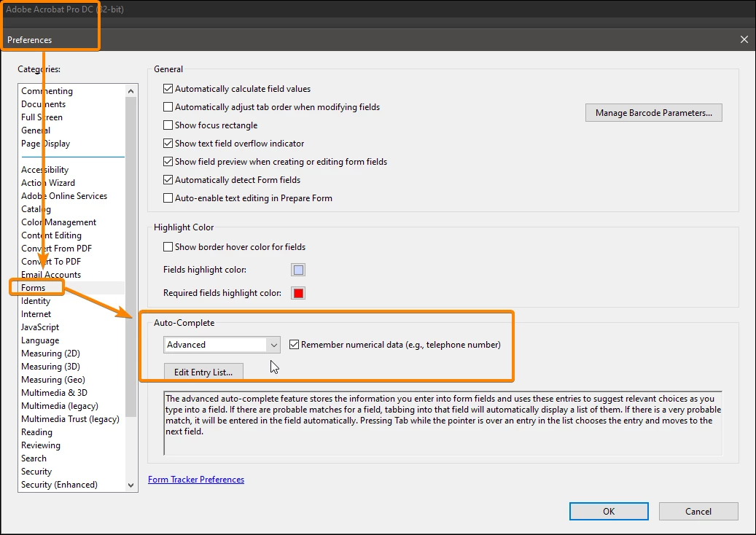Select the JavaScript category

point(40,327)
